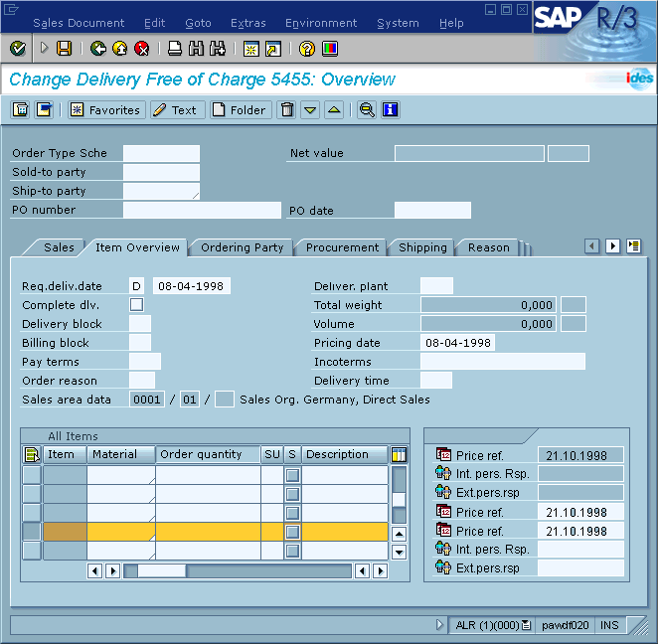Click the people icon next to the first Ext.pers.rsp
Viewport: 658px width, 644px height.
pos(443,491)
